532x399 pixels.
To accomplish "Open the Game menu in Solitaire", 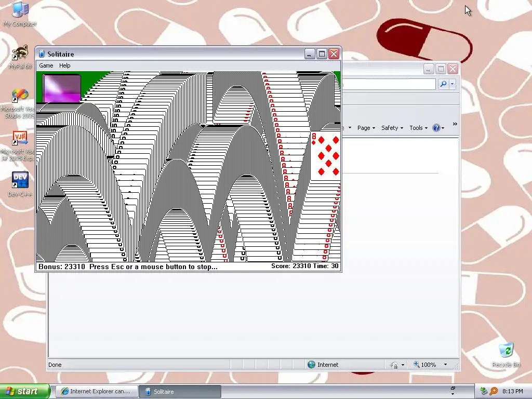I will 46,65.
